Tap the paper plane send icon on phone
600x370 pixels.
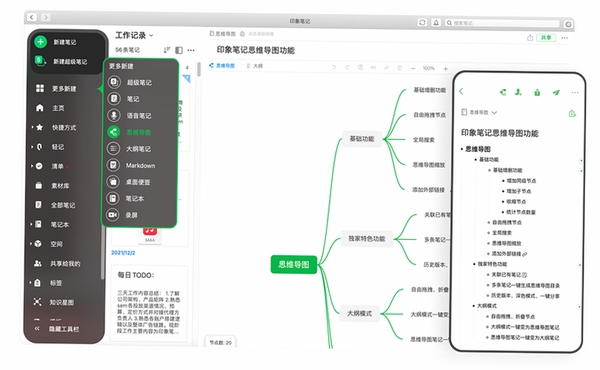pyautogui.click(x=556, y=92)
